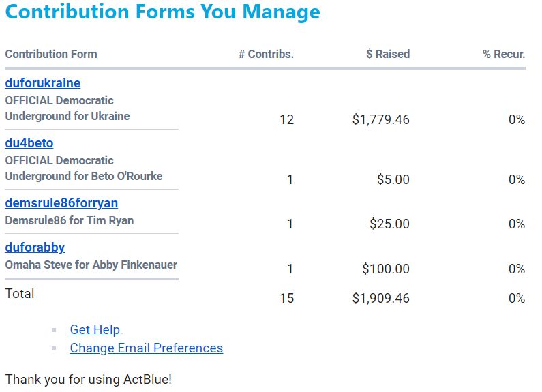Click the demsrule86forryan form link
The height and width of the screenshot is (392, 542).
[x=61, y=203]
